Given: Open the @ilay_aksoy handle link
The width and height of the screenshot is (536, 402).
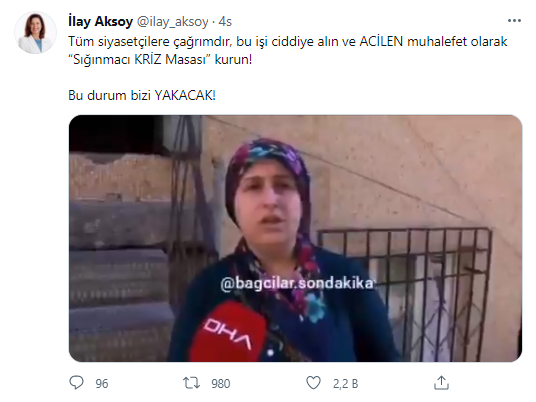Looking at the screenshot, I should 172,22.
